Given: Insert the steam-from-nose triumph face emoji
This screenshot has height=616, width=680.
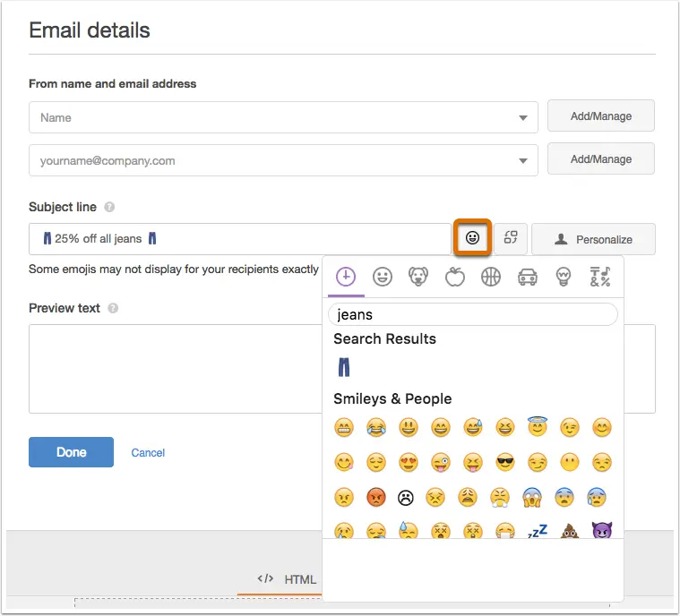Looking at the screenshot, I should tap(500, 497).
